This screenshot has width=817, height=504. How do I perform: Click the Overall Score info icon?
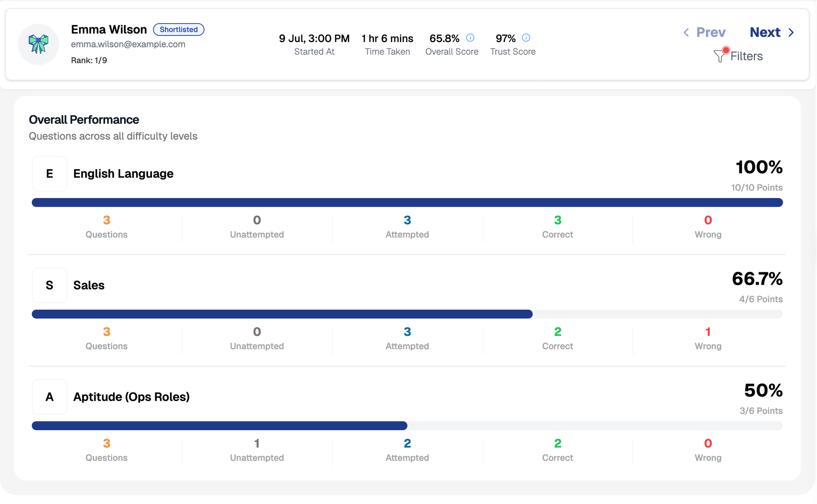470,38
